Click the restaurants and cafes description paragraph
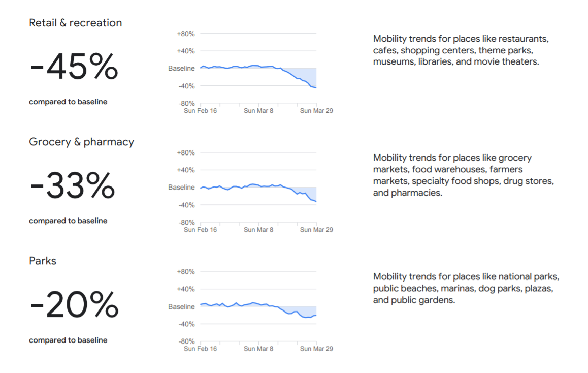Image resolution: width=588 pixels, height=373 pixels. click(461, 50)
